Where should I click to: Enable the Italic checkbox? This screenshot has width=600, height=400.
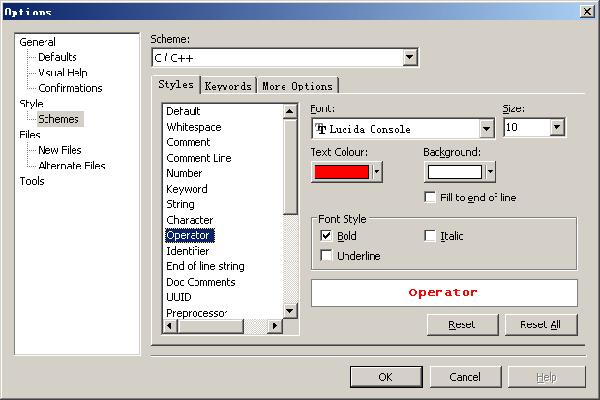(430, 236)
